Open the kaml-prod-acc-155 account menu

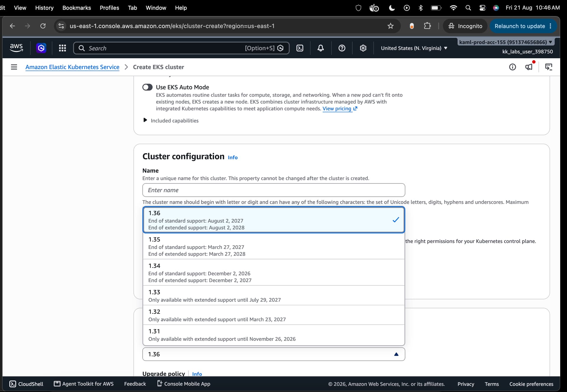point(506,42)
